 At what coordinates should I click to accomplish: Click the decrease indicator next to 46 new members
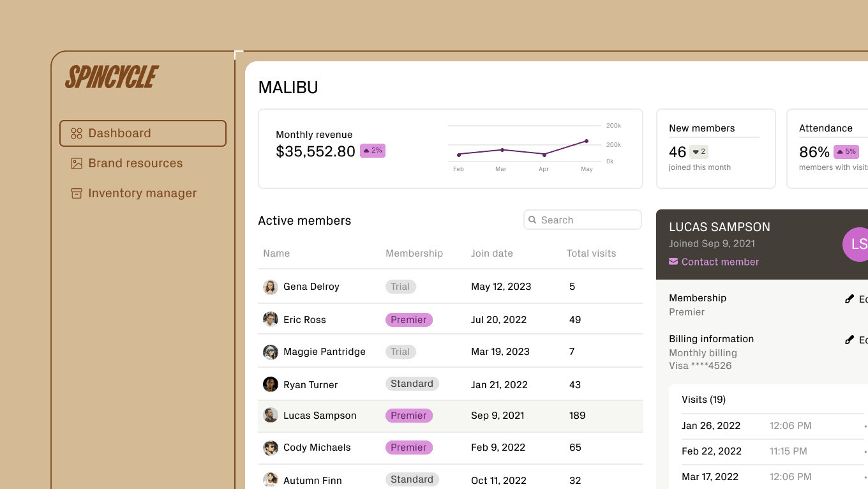coord(698,151)
